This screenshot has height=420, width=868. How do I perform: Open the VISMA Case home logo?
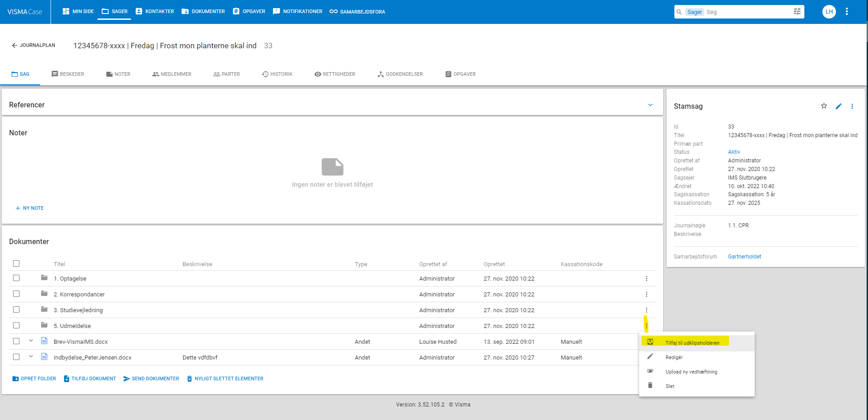[25, 12]
